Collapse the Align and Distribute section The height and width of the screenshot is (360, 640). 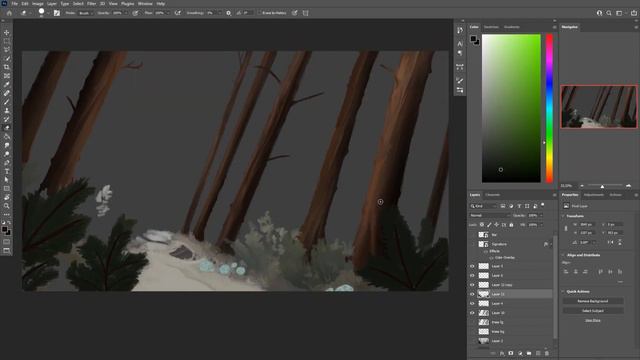pyautogui.click(x=564, y=255)
